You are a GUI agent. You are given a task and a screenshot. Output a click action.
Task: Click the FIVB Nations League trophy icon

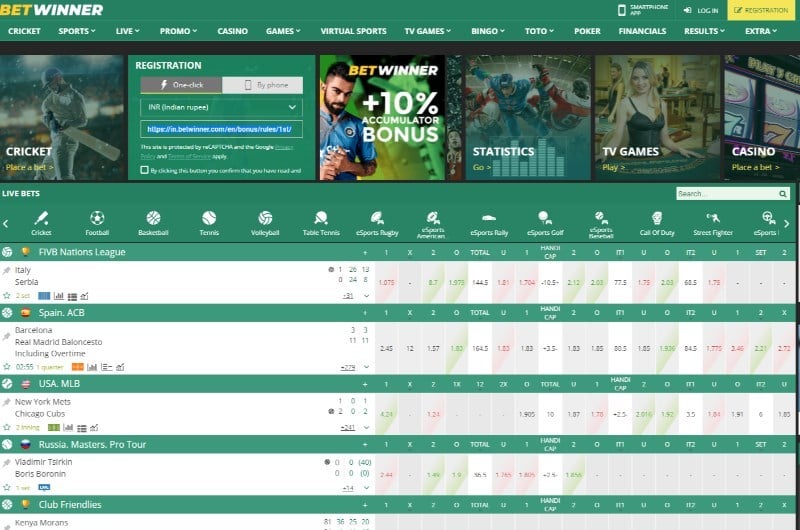pos(25,251)
